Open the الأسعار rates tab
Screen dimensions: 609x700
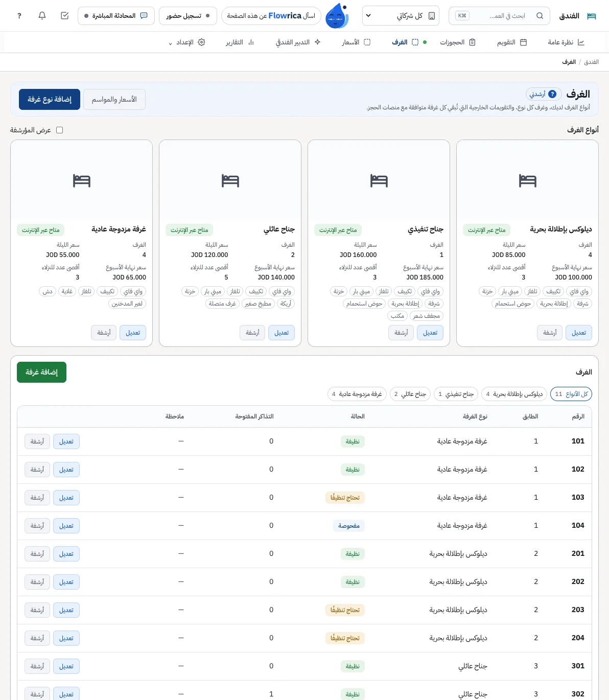356,42
